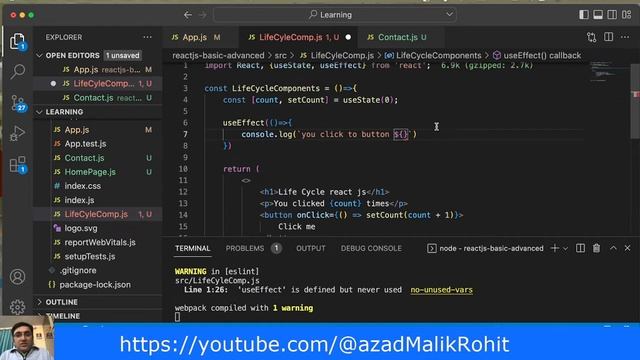The width and height of the screenshot is (640, 360).
Task: Open terminal launch profile dropdown arrow
Action: [x=565, y=249]
